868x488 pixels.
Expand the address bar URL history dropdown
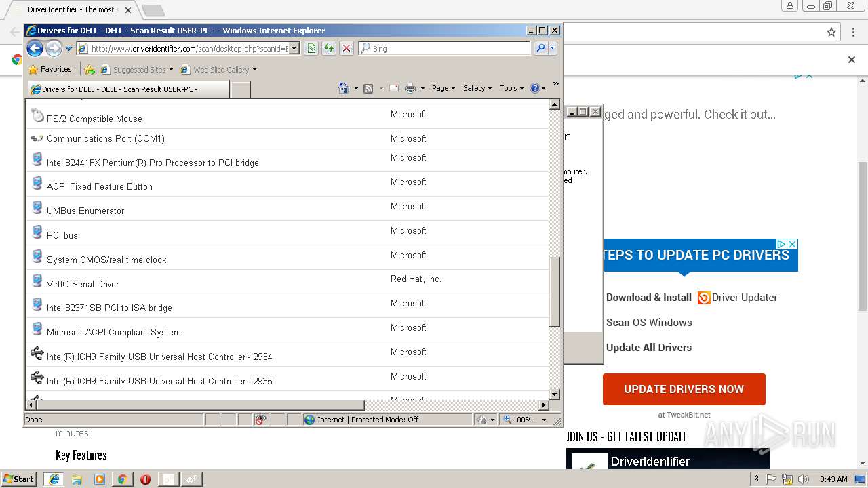pos(294,48)
